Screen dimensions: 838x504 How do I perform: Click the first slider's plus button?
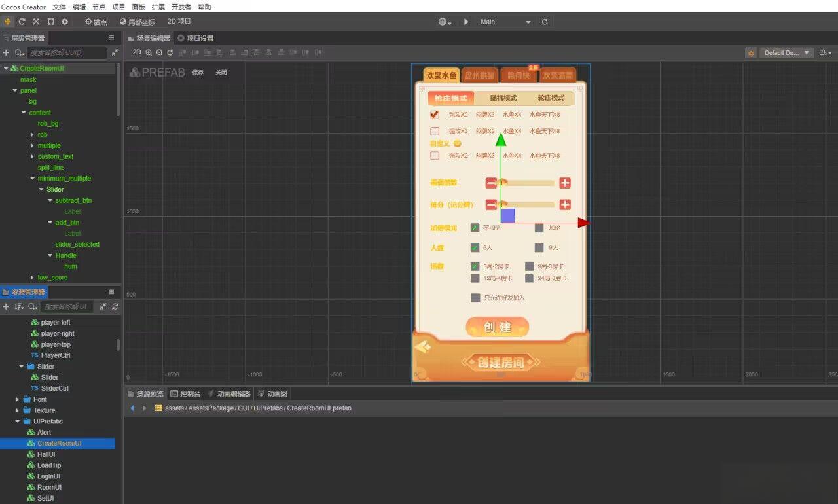tap(565, 183)
